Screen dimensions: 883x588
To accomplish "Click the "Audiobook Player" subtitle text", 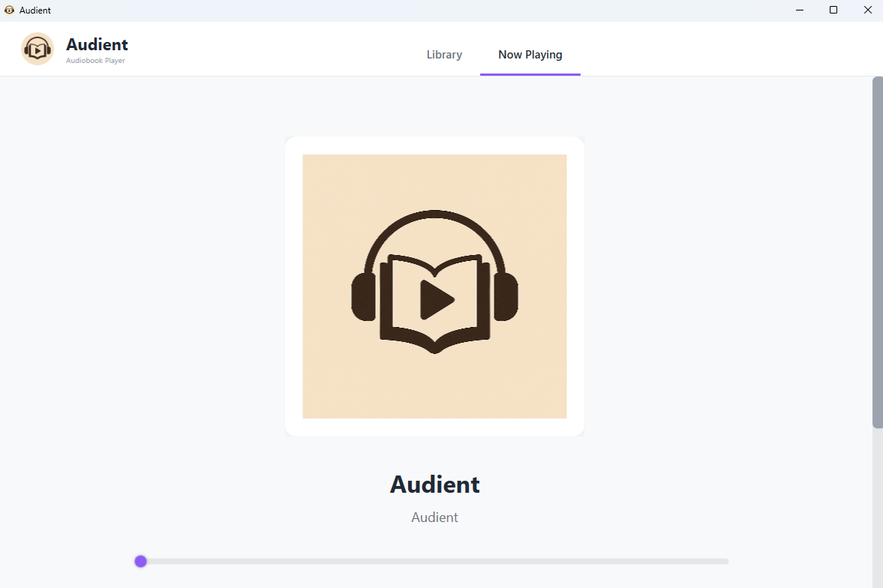I will [x=95, y=60].
